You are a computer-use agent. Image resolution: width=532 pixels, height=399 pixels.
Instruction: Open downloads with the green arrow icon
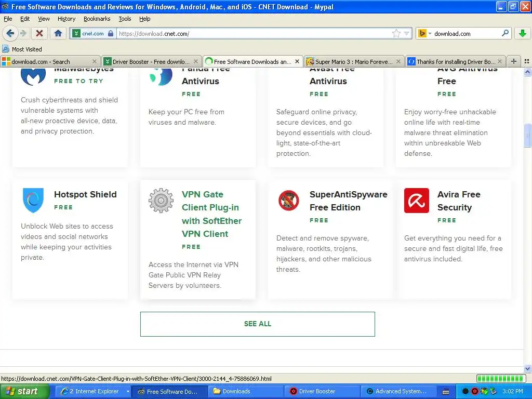pos(523,33)
